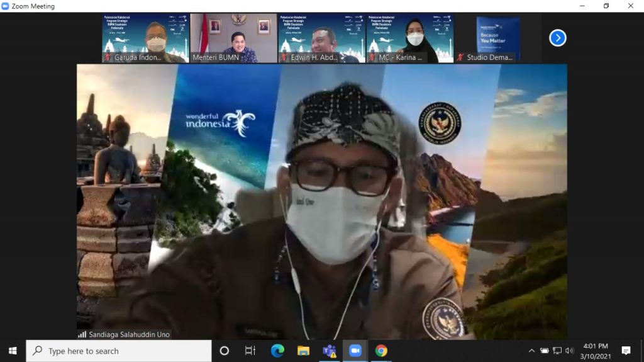Viewport: 644px width, 362px height.
Task: Click the Cortana circle icon
Action: coord(225,351)
